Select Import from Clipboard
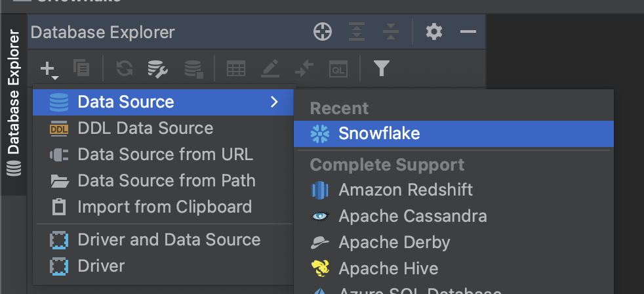 coord(163,207)
